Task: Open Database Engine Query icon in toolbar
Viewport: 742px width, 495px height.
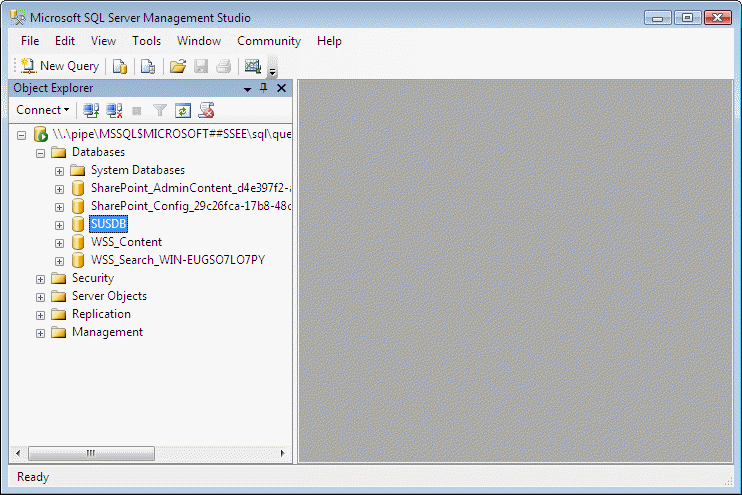Action: coord(120,67)
